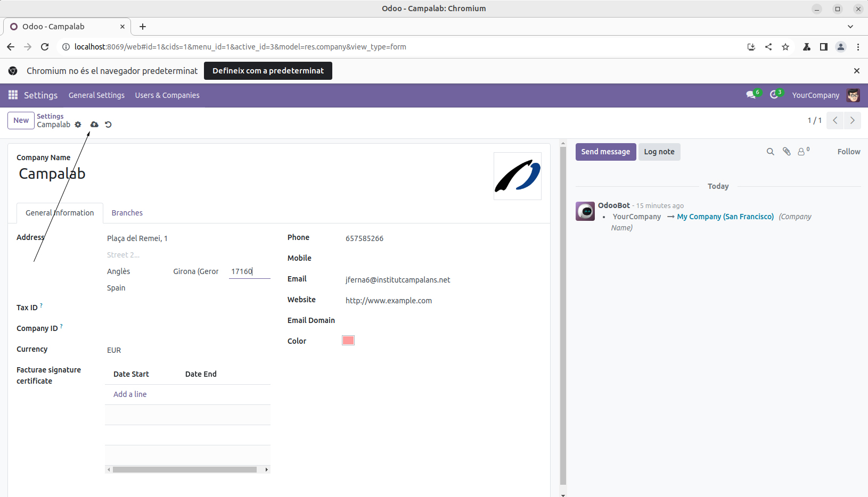Open the Odoo apps grid menu
This screenshot has height=497, width=868.
pos(13,95)
